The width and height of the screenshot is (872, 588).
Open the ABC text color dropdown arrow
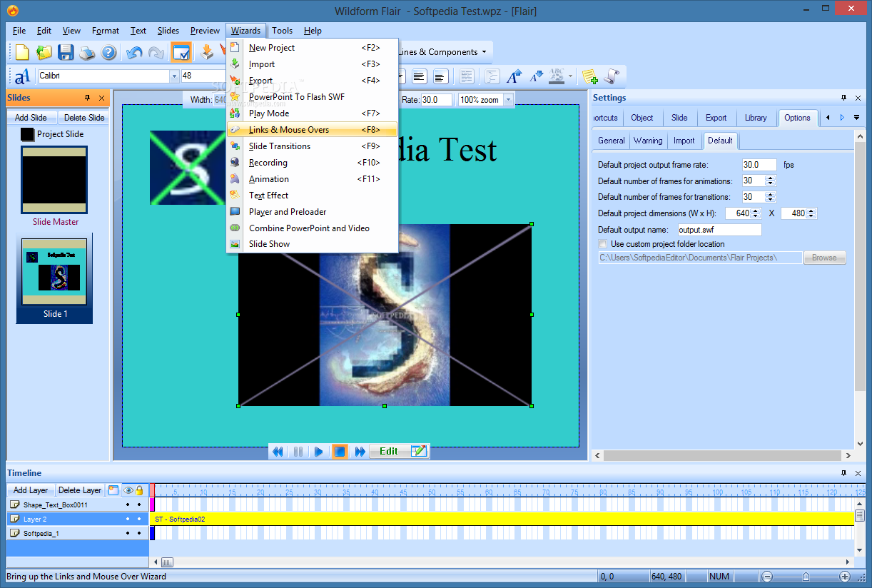tap(571, 76)
